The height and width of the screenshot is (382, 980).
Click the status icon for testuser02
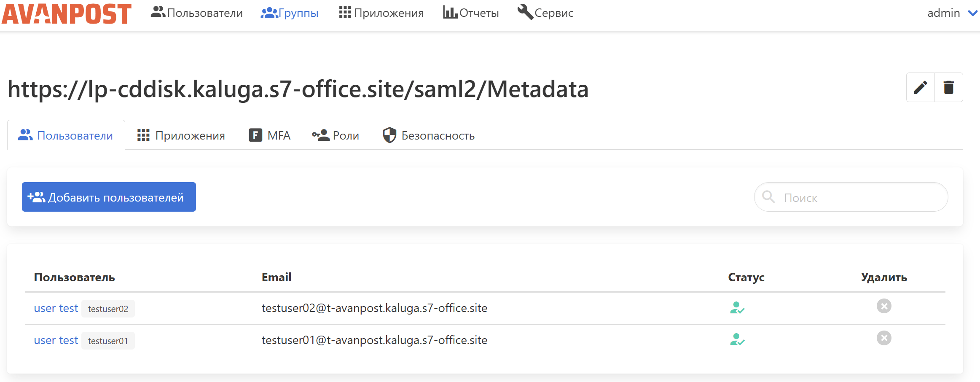coord(737,308)
